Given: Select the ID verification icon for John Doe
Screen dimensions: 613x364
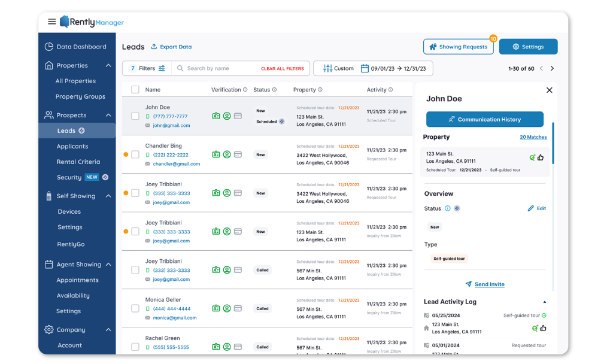Looking at the screenshot, I should pos(216,115).
